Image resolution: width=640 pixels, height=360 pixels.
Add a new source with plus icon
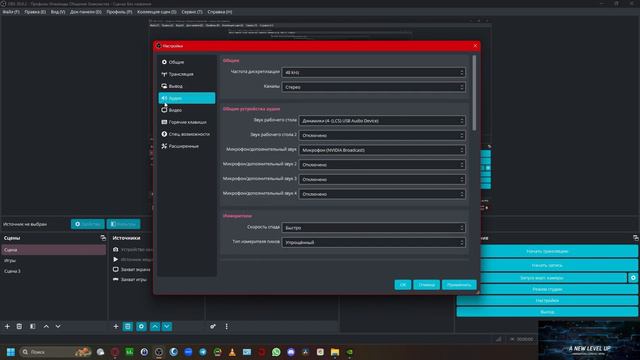(x=116, y=326)
